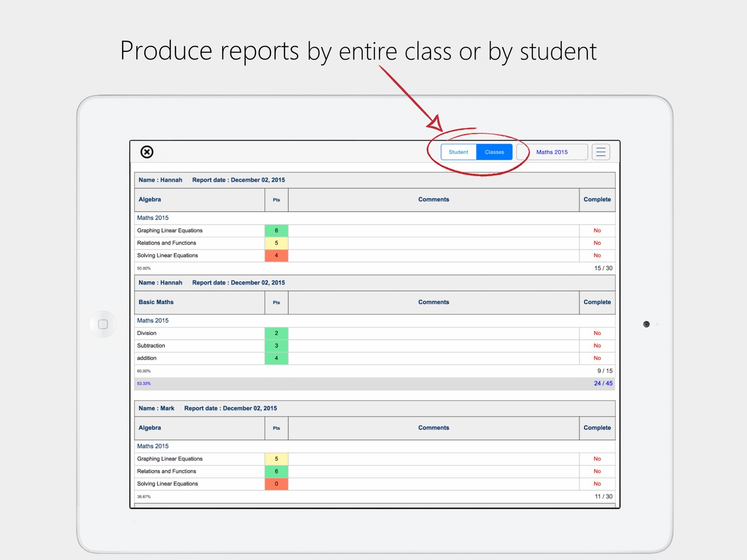Click yellow score 5 for Hannah's Relations
The image size is (747, 560).
(276, 243)
